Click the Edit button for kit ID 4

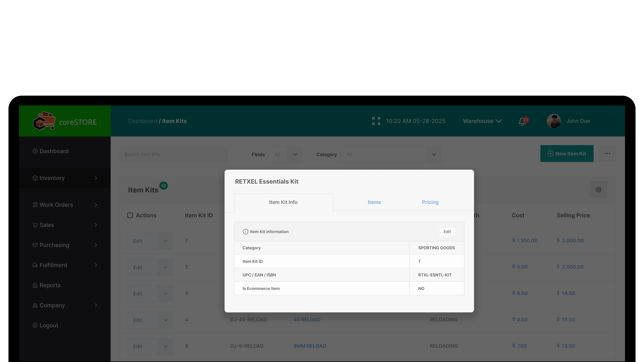point(143,320)
